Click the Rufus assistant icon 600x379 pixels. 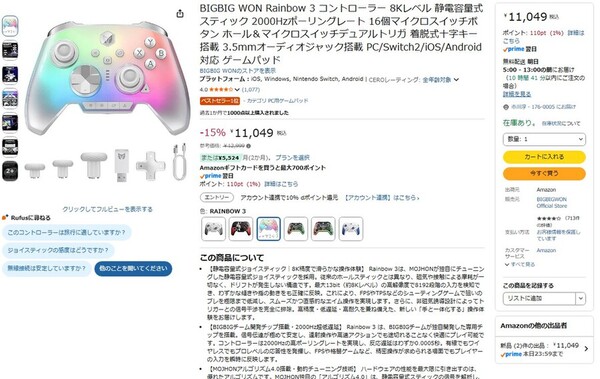pyautogui.click(x=5, y=217)
